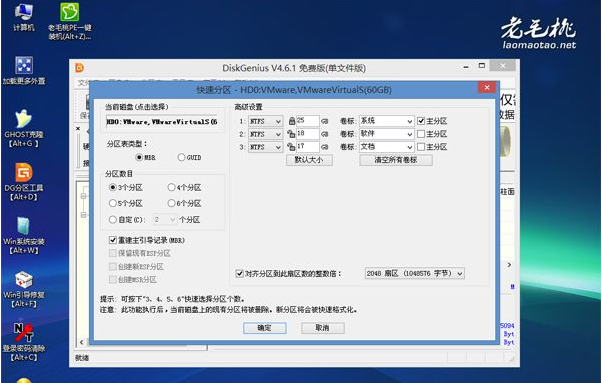This screenshot has width=602, height=383.
Task: Expand the partition 1 NTFS file system dropdown
Action: (266, 121)
